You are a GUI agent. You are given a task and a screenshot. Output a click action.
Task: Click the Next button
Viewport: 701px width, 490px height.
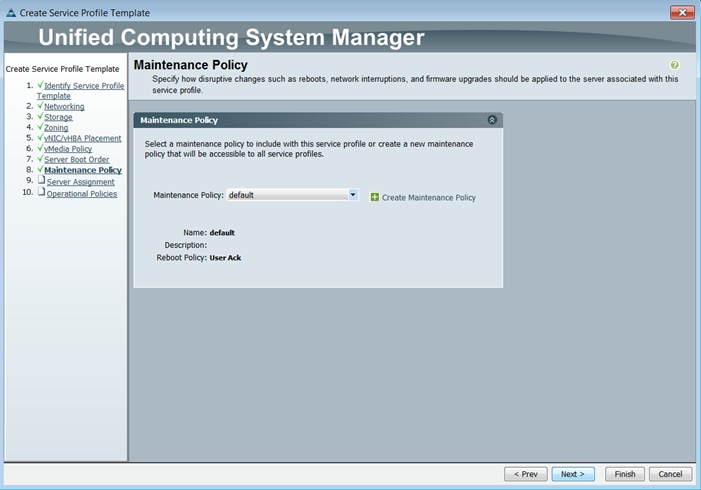tap(573, 474)
